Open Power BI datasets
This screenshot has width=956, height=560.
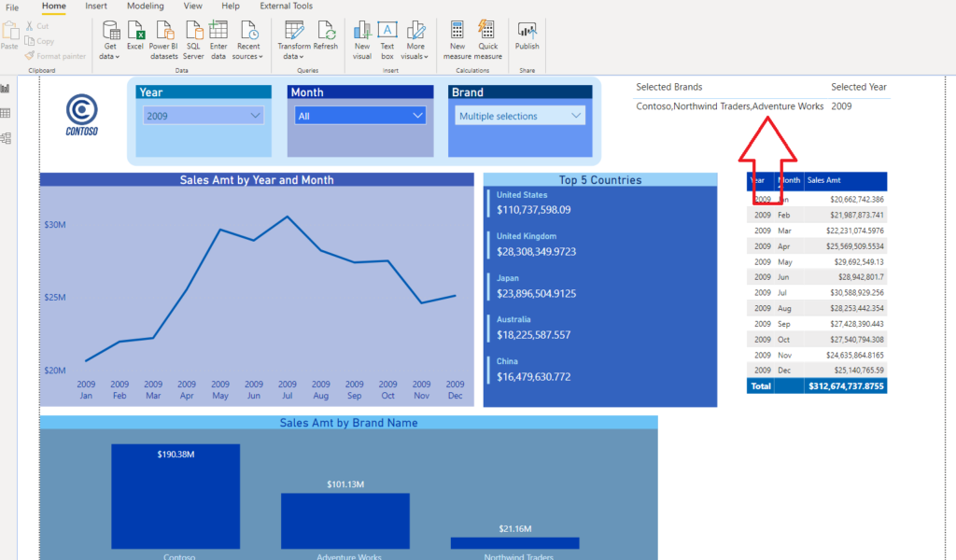pos(164,39)
